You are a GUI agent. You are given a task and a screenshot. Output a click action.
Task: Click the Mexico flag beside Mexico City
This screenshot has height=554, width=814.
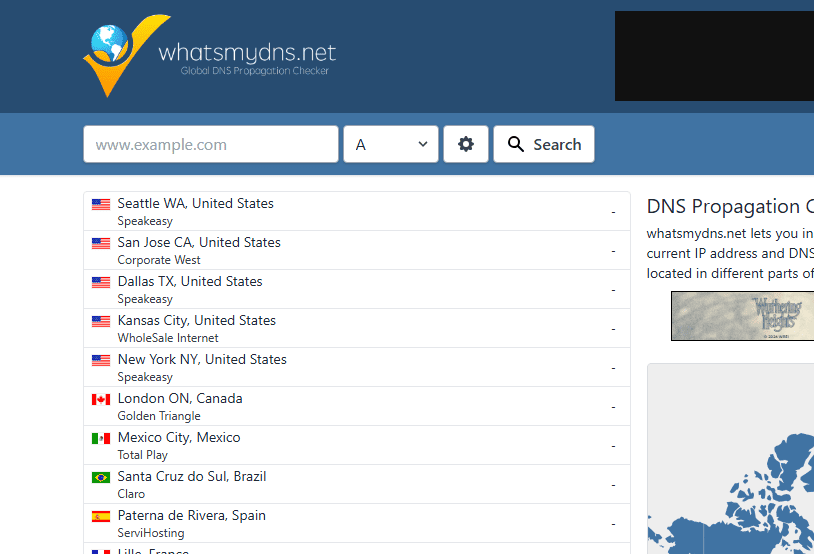pyautogui.click(x=101, y=438)
